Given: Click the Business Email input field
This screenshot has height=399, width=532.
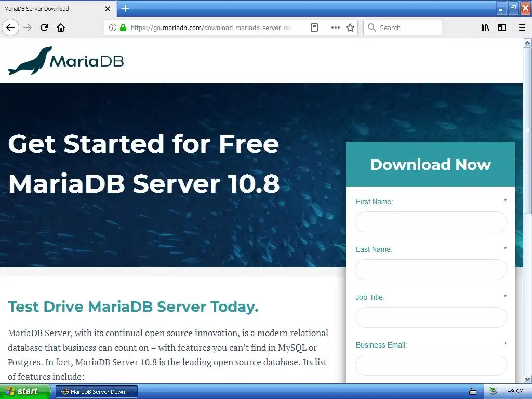Looking at the screenshot, I should (x=431, y=365).
